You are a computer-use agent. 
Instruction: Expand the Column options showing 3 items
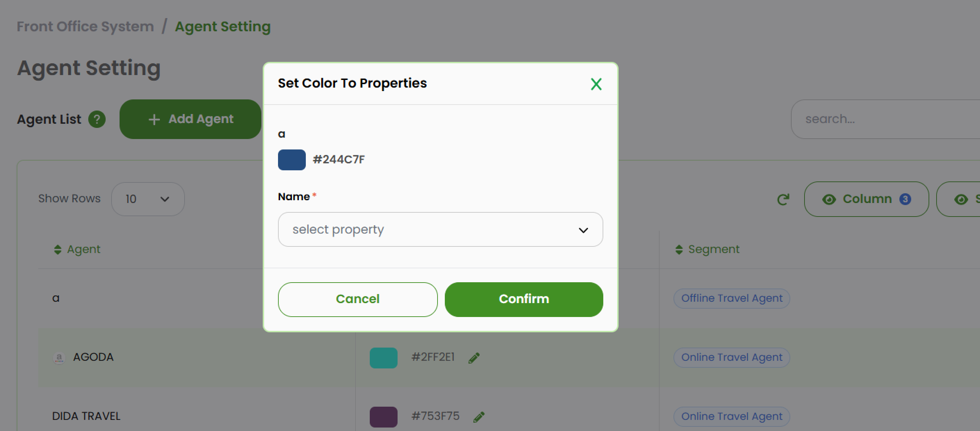(867, 199)
